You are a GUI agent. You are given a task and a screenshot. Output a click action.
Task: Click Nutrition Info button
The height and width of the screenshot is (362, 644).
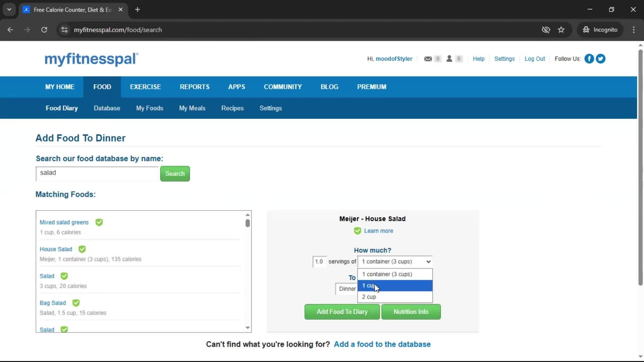coord(411,312)
